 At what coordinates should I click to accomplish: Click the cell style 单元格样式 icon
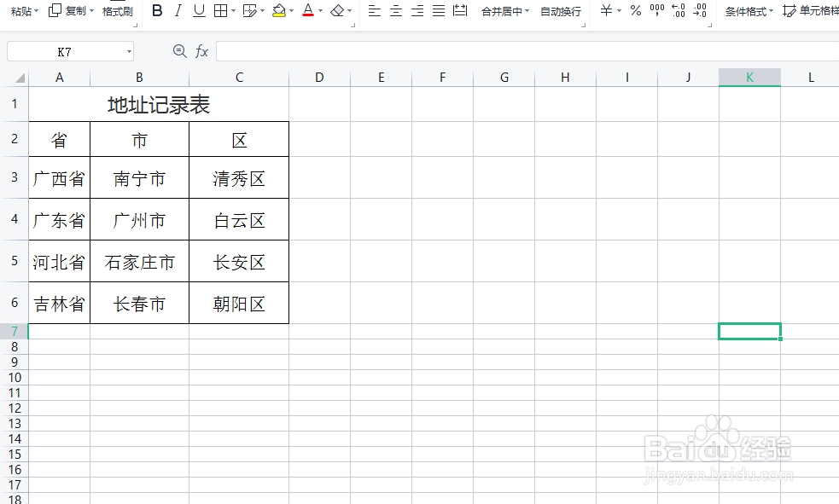(x=789, y=10)
